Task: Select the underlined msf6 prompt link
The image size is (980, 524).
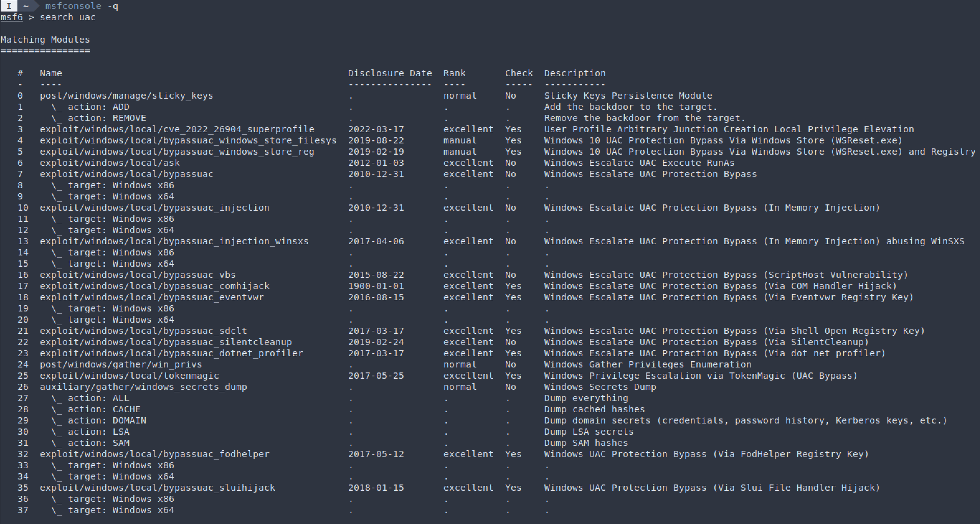Action: [x=12, y=17]
